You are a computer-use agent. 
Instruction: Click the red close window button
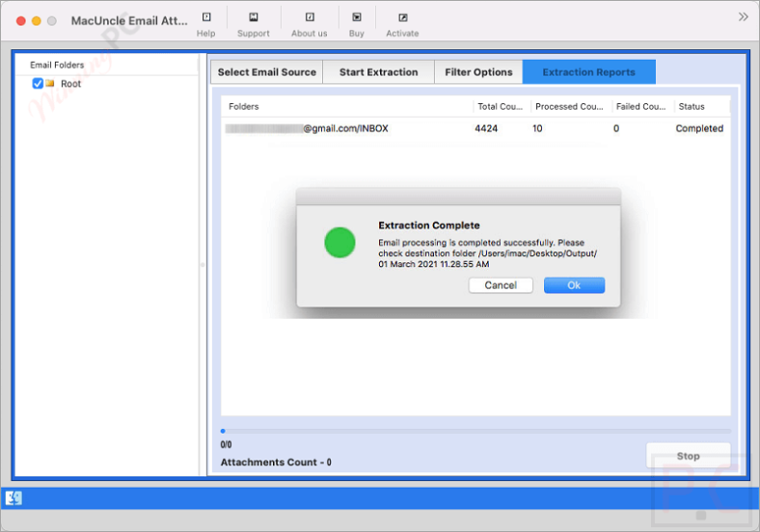click(x=21, y=21)
